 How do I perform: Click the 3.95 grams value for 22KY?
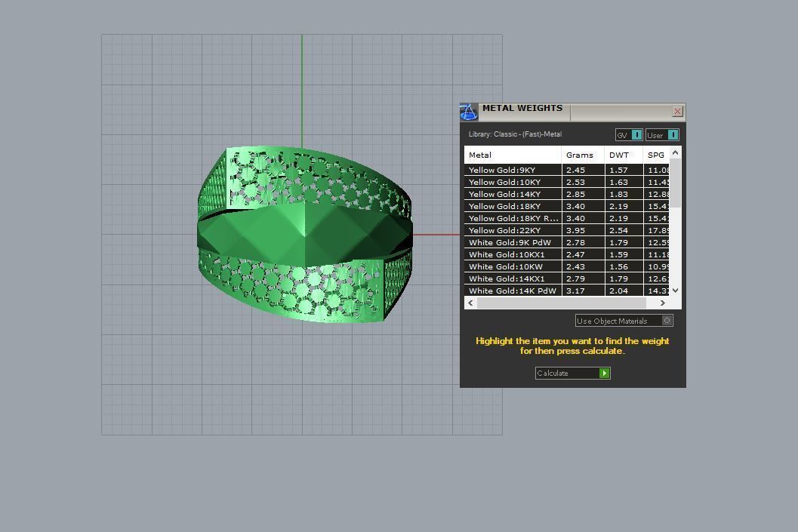point(575,230)
